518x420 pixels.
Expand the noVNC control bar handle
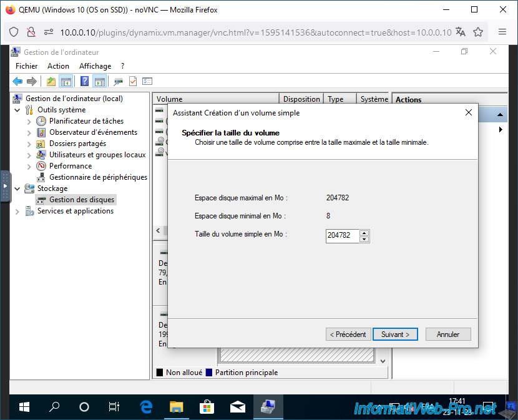5,187
